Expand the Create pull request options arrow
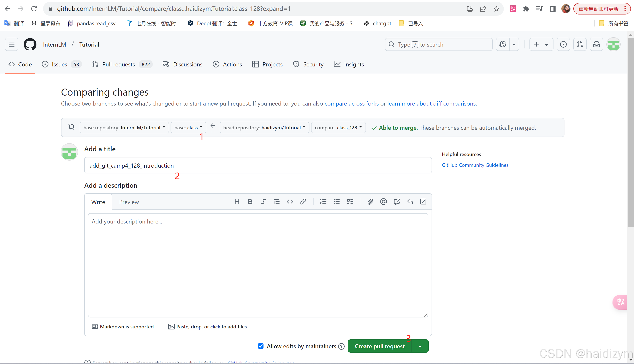This screenshot has height=364, width=634. [420, 346]
